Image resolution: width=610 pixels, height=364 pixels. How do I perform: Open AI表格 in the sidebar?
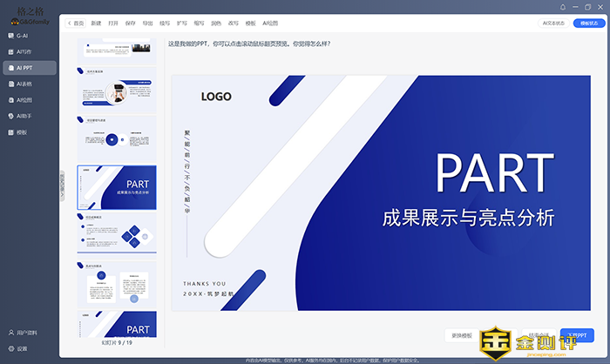(x=24, y=84)
